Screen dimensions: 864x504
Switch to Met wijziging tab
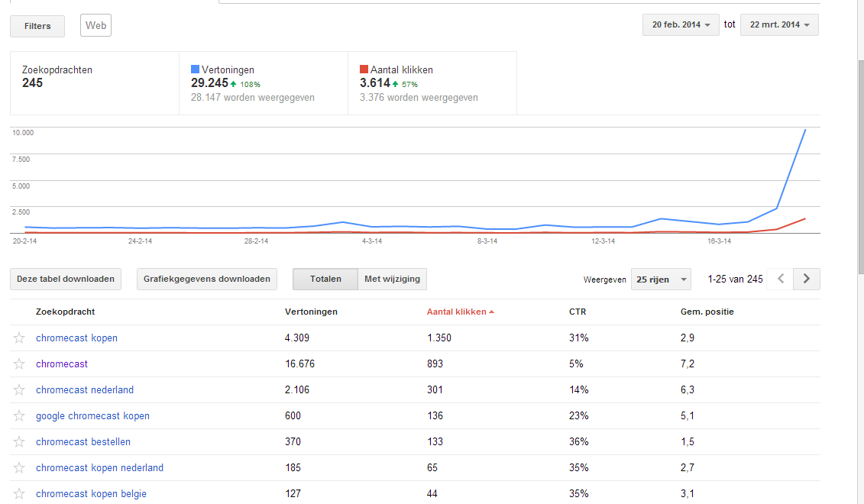click(393, 279)
